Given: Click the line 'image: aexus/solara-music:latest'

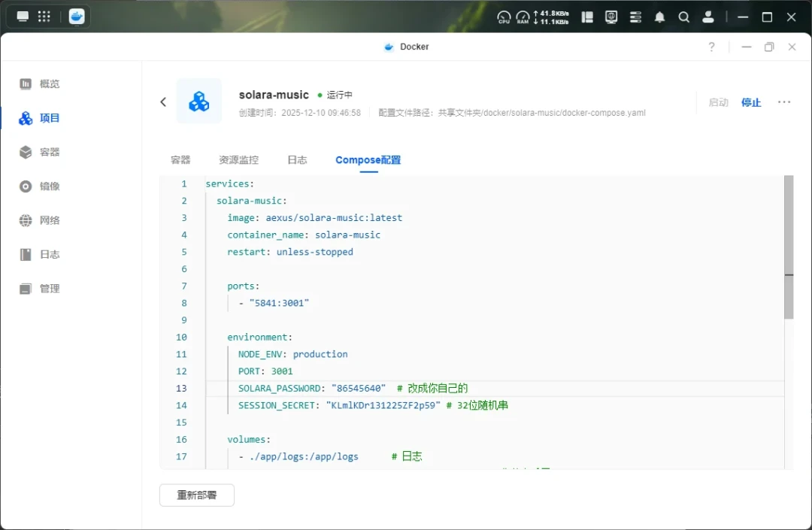Looking at the screenshot, I should coord(314,218).
